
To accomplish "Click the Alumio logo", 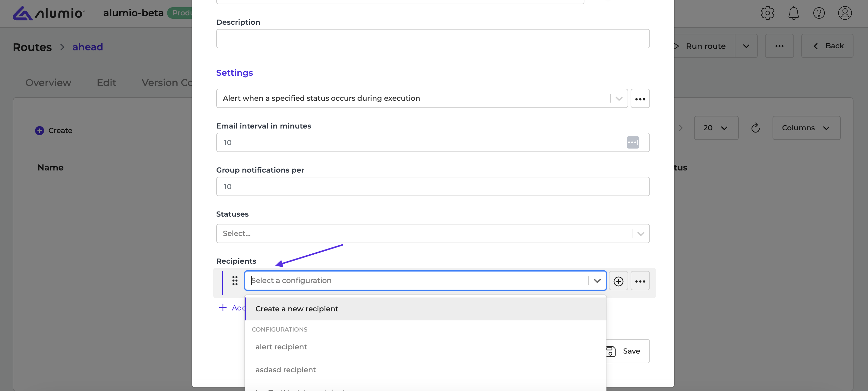I will point(49,13).
